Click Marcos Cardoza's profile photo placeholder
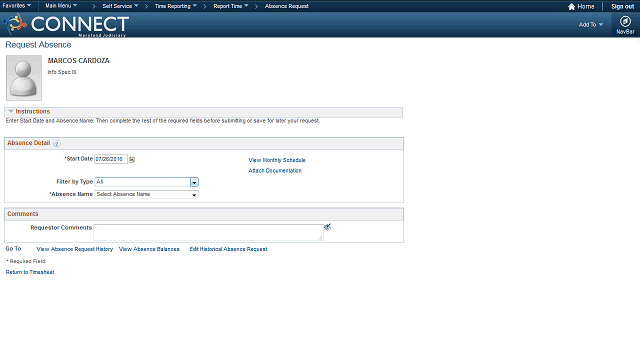640x360 pixels. (24, 78)
